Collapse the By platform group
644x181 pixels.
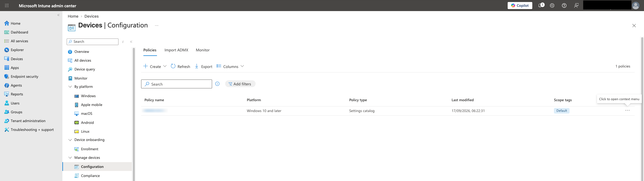(70, 87)
